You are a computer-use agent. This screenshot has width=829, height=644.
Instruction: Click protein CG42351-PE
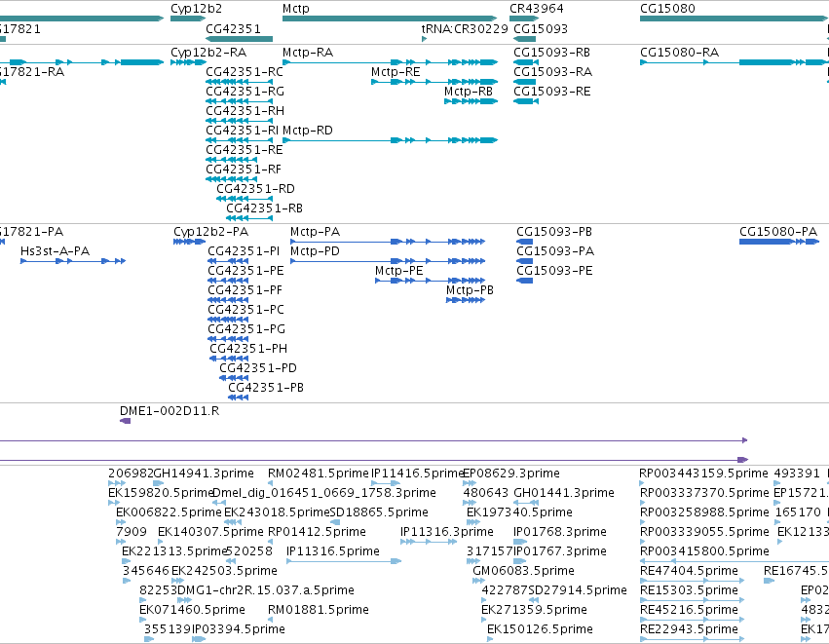pyautogui.click(x=245, y=271)
